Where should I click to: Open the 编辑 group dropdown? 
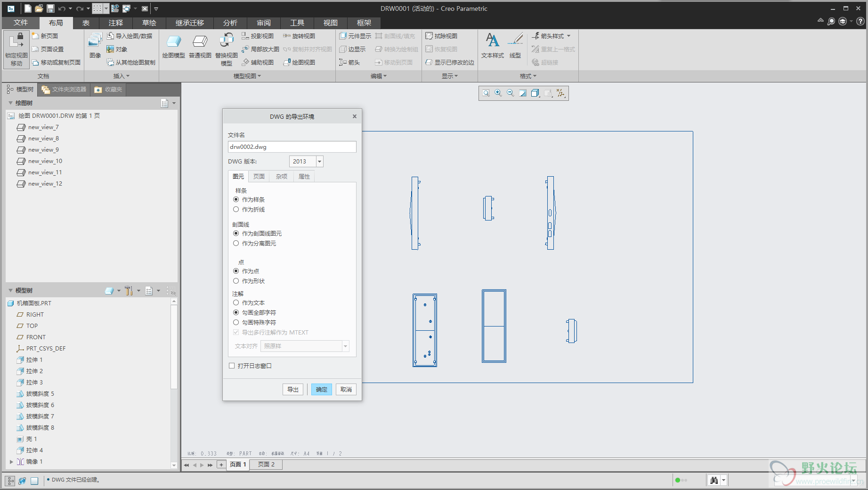coord(379,76)
